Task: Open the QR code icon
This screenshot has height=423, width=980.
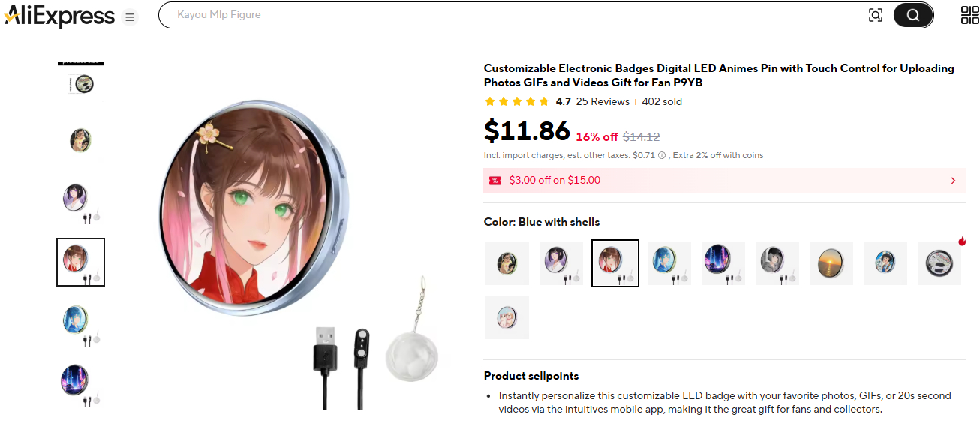Action: (x=969, y=15)
